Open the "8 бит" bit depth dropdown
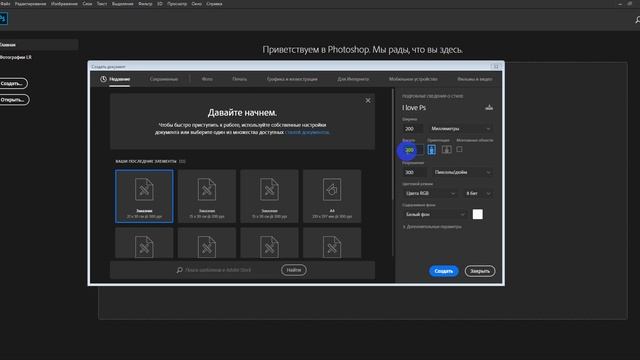 (x=478, y=193)
